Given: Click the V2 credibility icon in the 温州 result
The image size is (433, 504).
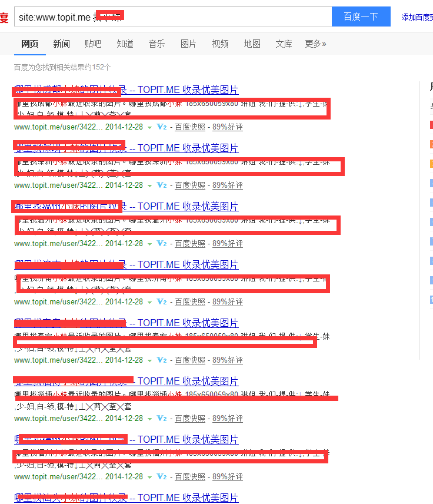Looking at the screenshot, I should [x=162, y=243].
